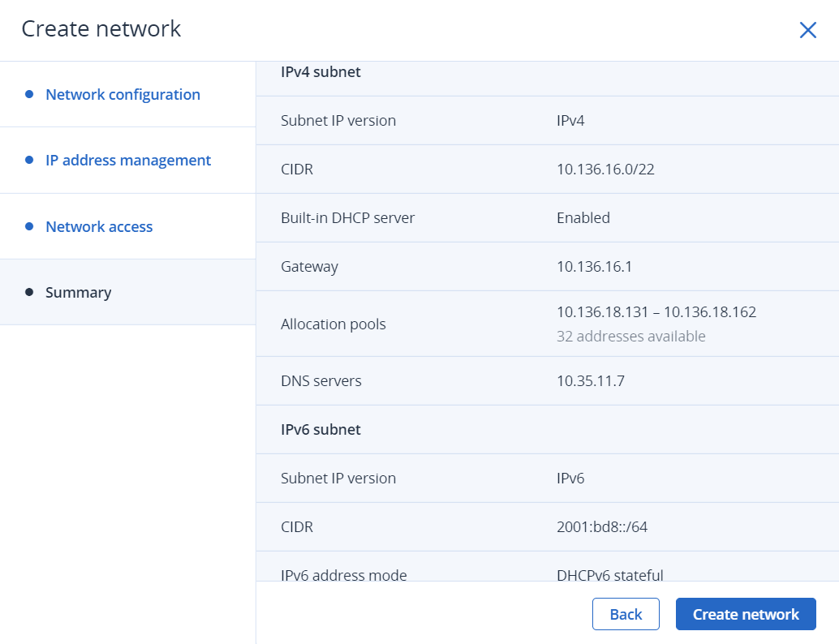
Task: Click the Back button
Action: [626, 614]
